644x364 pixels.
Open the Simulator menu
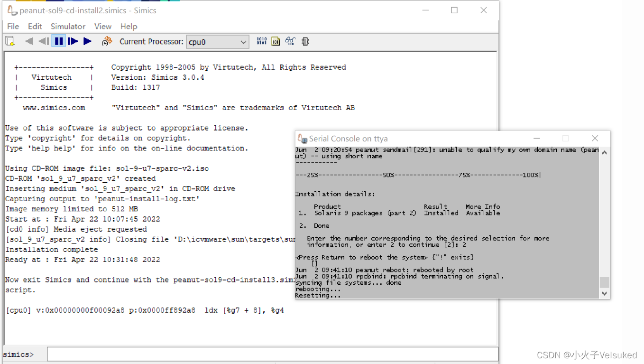(68, 26)
